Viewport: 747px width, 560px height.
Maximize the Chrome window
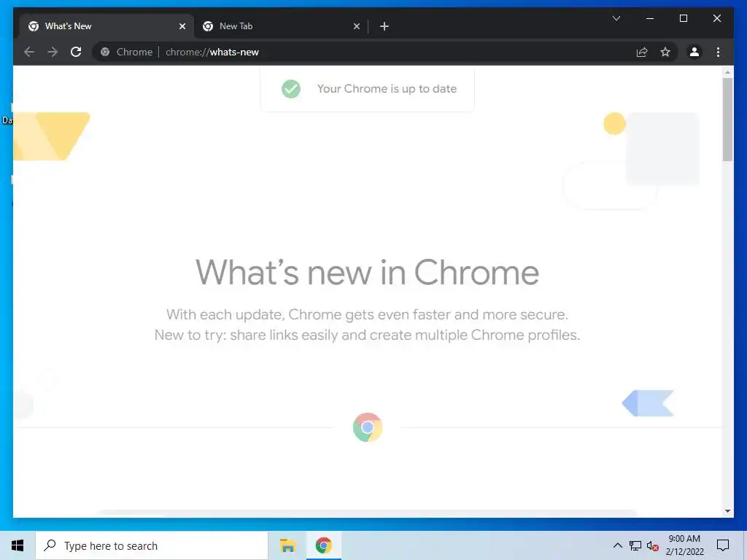pyautogui.click(x=683, y=18)
